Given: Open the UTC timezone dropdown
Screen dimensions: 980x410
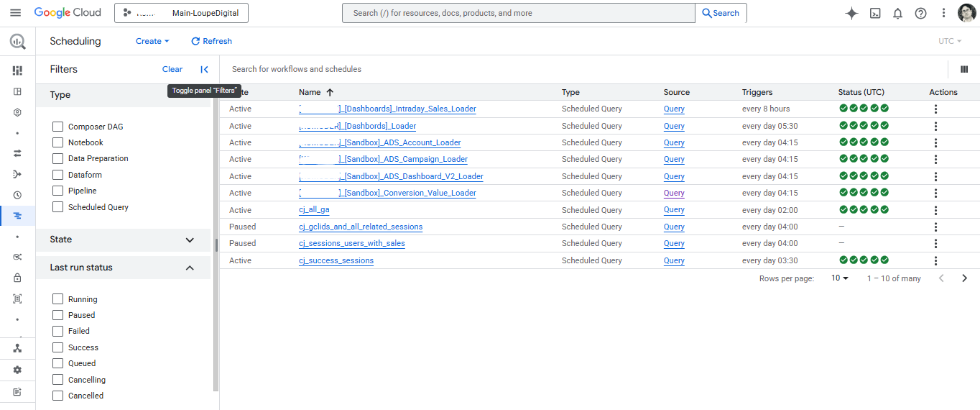Looking at the screenshot, I should [x=950, y=41].
